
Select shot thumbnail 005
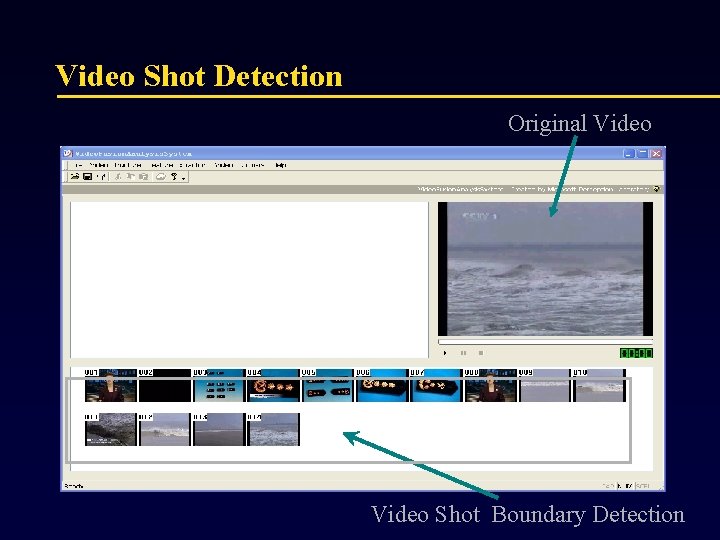pyautogui.click(x=327, y=385)
